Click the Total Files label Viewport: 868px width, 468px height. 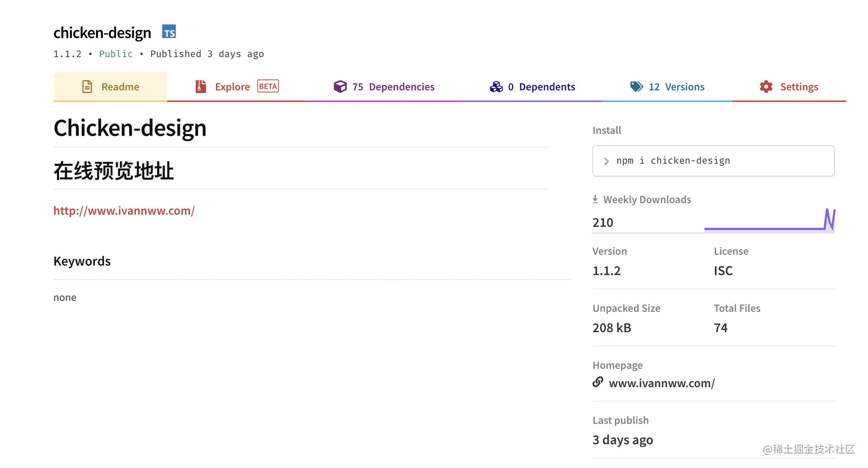tap(737, 308)
